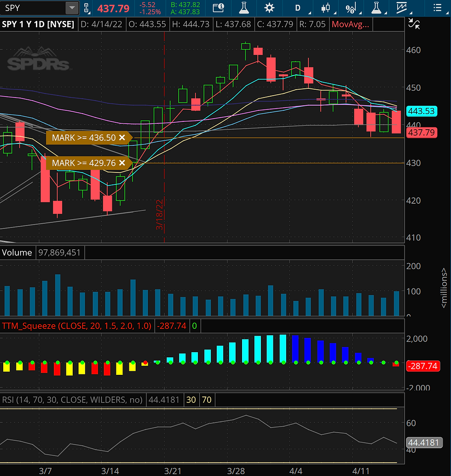451x476 pixels.
Task: Open the symbol dropdown arrow next to SPY
Action: 72,8
